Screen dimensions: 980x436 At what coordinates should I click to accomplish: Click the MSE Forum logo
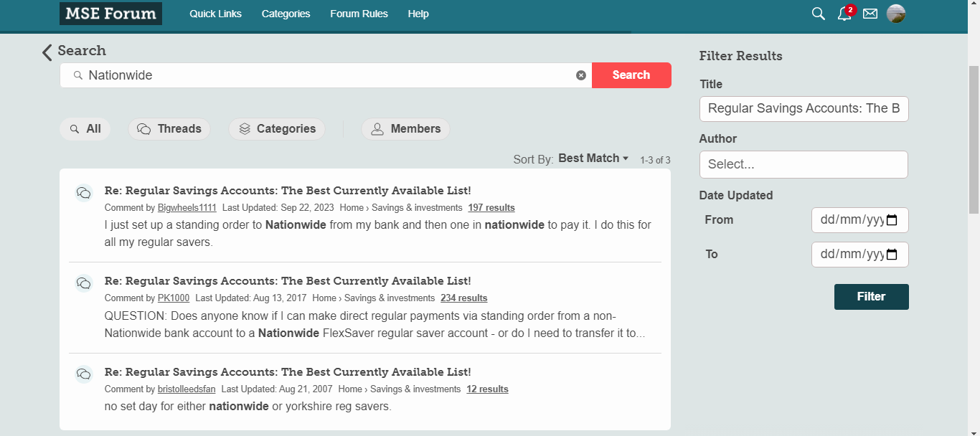pyautogui.click(x=110, y=14)
